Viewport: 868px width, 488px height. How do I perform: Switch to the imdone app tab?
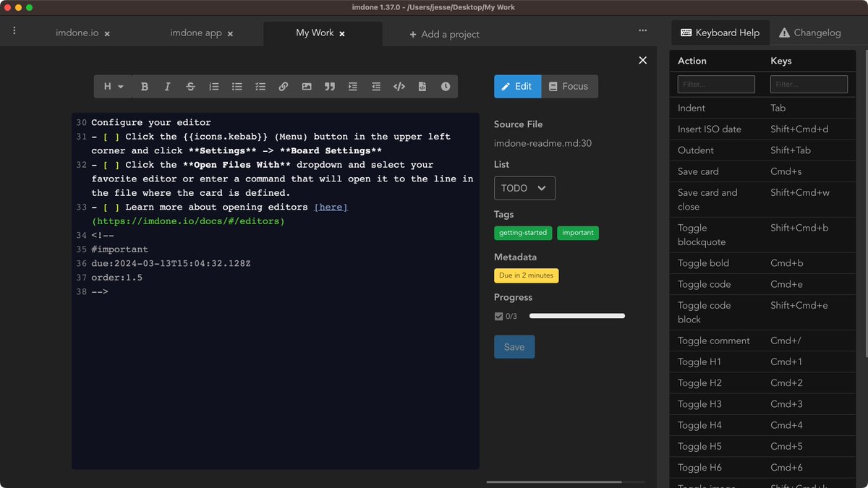tap(196, 33)
